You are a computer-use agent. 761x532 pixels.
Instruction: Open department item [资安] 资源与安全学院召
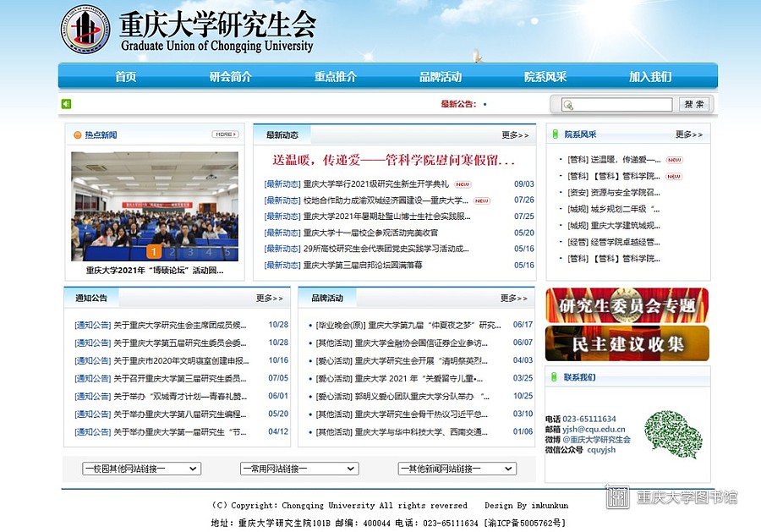point(614,193)
